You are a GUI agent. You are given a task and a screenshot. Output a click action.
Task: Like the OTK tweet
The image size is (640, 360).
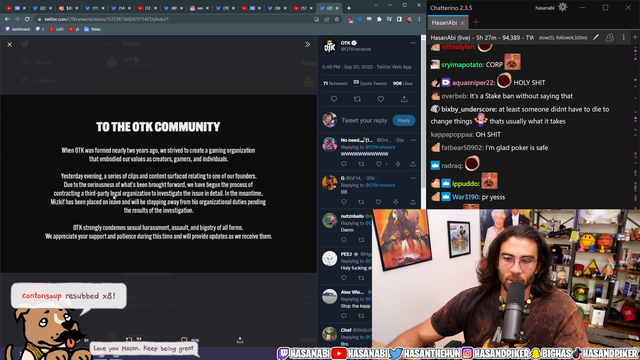click(380, 99)
